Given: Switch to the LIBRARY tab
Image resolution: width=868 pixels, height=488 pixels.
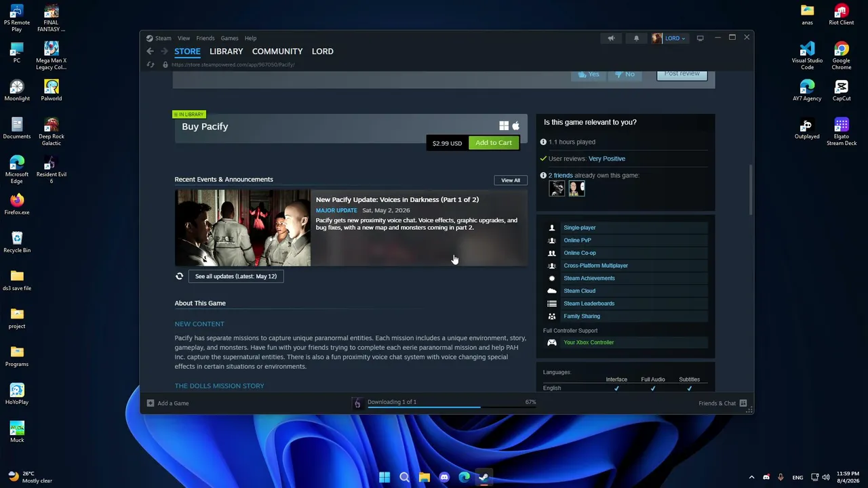Looking at the screenshot, I should [226, 52].
